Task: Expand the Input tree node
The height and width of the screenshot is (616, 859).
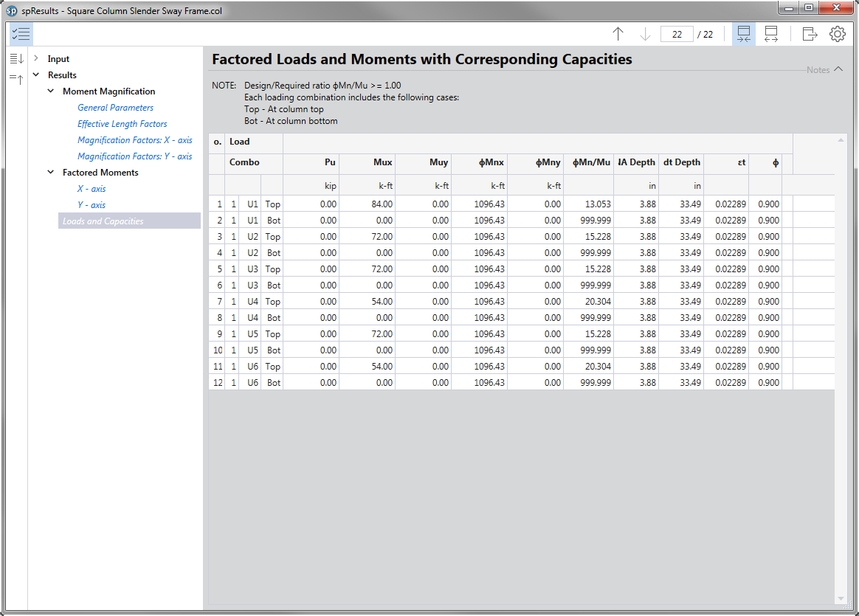Action: [35, 59]
